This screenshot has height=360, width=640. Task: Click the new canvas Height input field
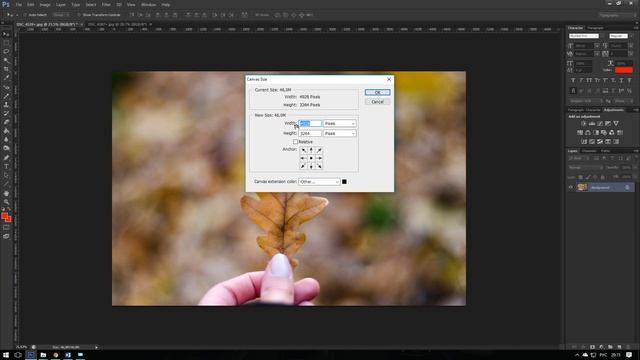point(310,133)
